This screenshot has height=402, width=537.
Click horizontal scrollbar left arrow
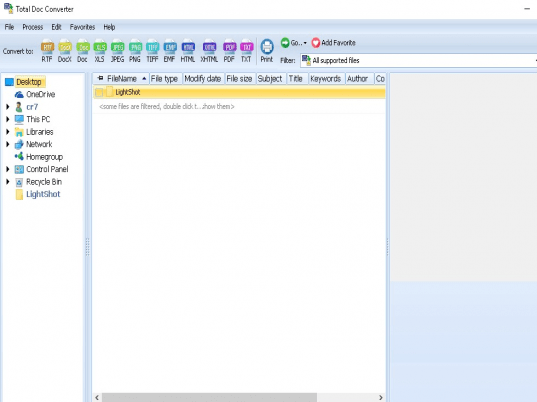[x=97, y=398]
